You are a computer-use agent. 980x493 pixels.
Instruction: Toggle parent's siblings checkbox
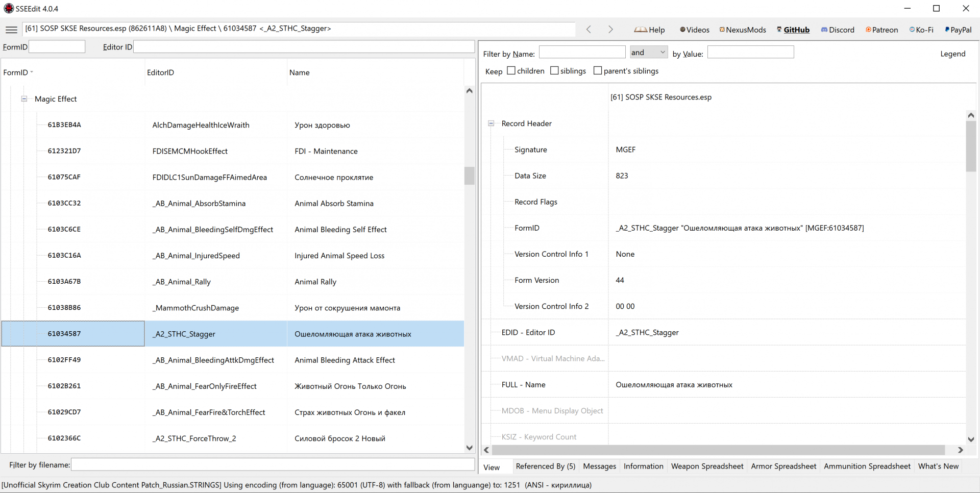598,71
